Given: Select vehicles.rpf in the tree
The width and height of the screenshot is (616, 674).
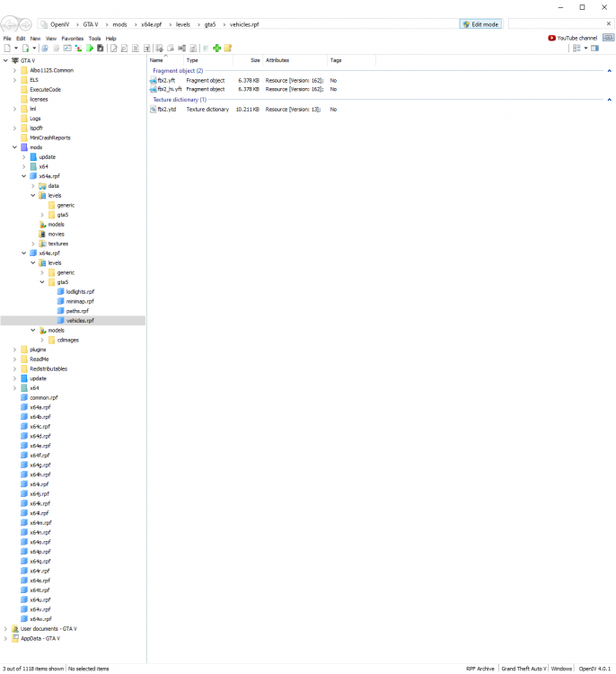Looking at the screenshot, I should [80, 321].
